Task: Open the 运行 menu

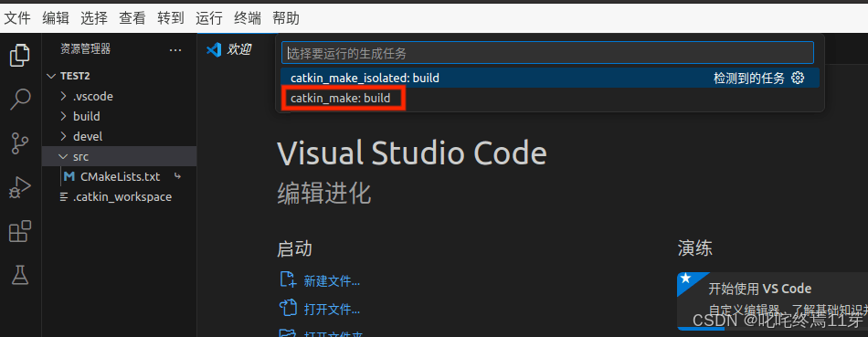Action: (209, 18)
